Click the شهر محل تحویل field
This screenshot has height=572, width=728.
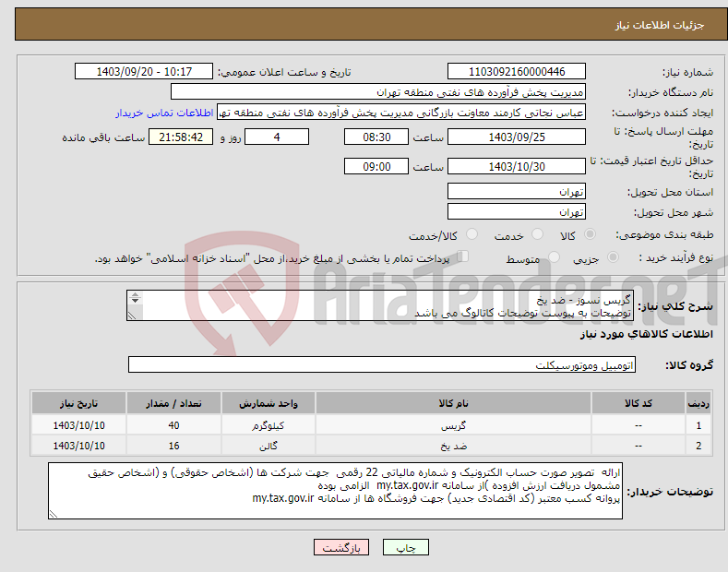click(x=517, y=211)
